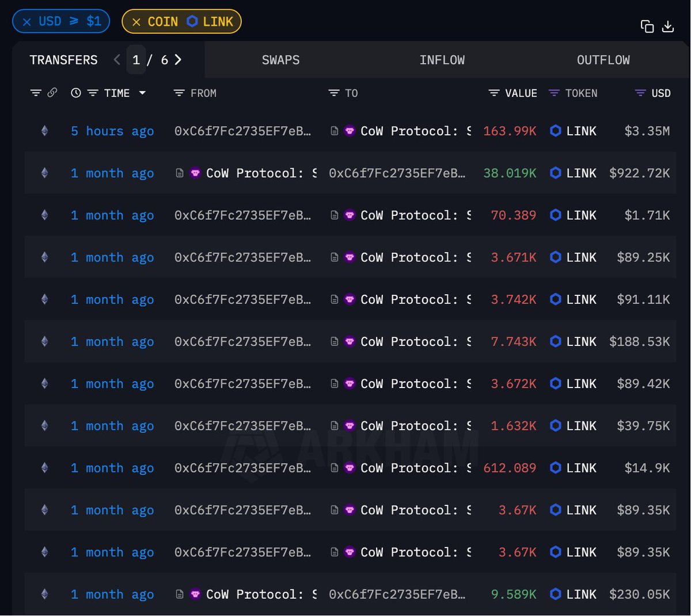Viewport: 691px width, 616px height.
Task: Click LINK token on the $3.35M row
Action: click(573, 131)
